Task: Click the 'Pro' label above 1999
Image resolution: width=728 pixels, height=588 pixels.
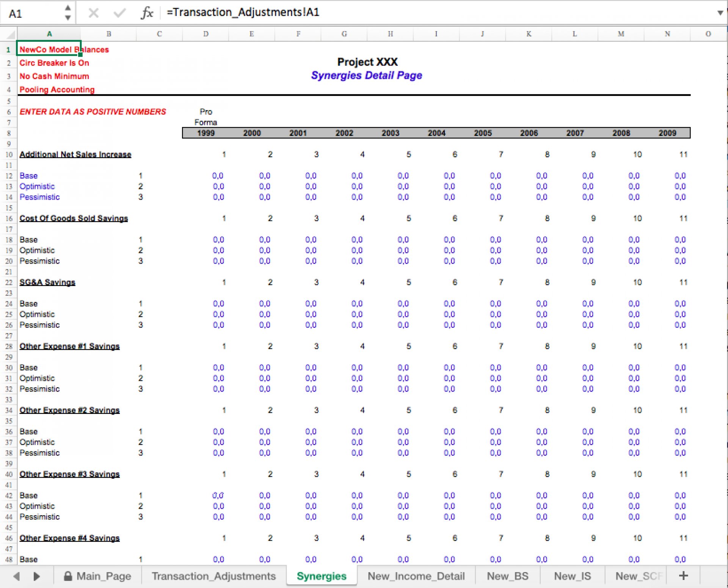Action: coord(206,112)
